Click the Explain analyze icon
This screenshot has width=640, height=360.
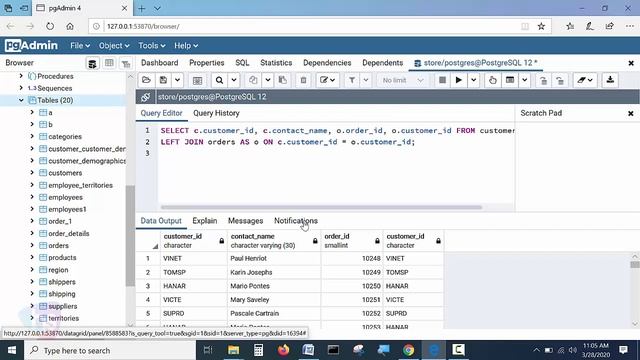(510, 80)
